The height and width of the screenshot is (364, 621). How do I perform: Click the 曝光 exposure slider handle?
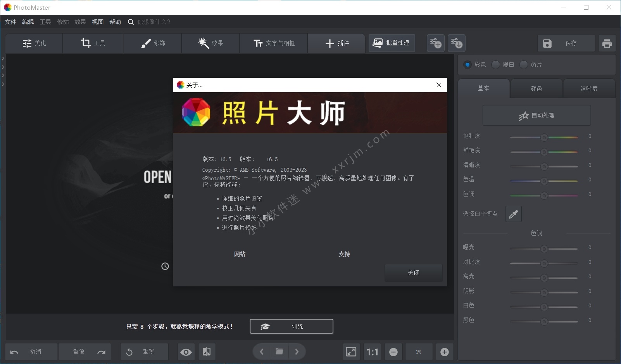pyautogui.click(x=544, y=248)
